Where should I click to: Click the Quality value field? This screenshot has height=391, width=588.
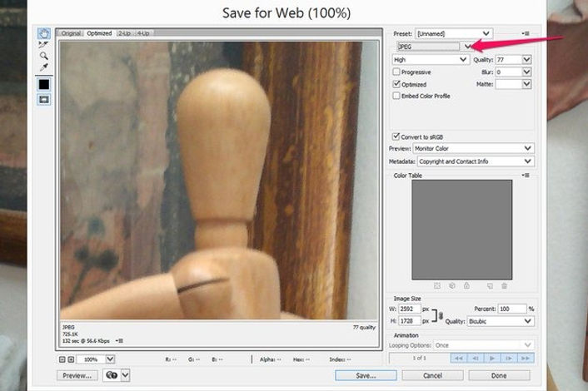(x=509, y=60)
